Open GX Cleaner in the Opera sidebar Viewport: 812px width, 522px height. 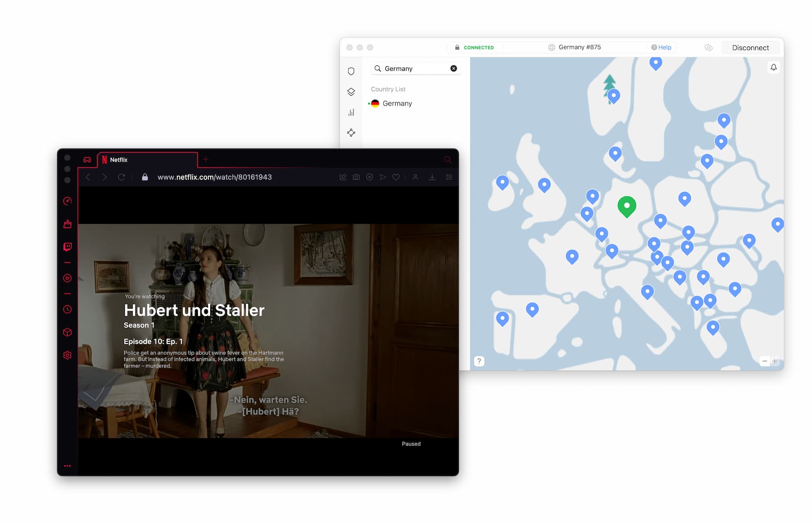pyautogui.click(x=67, y=224)
